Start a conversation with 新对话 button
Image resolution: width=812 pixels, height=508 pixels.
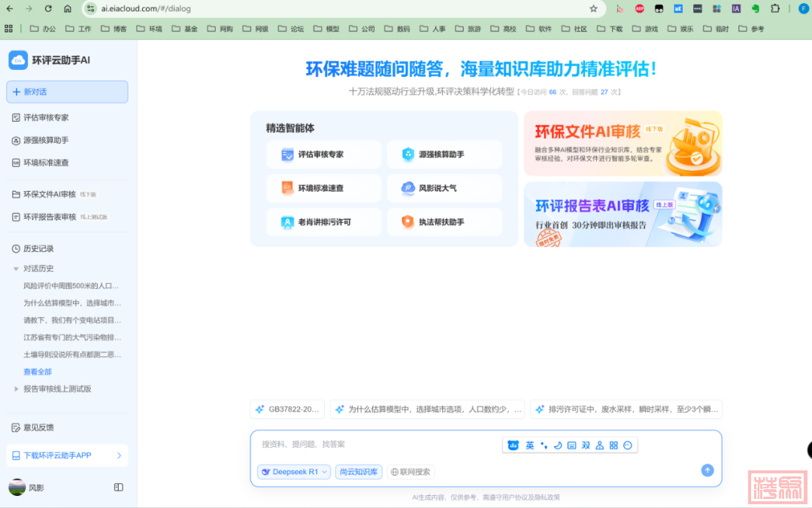click(x=67, y=92)
